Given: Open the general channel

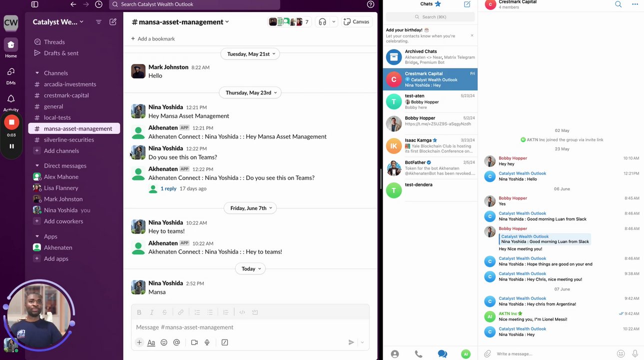Looking at the screenshot, I should pos(53,106).
